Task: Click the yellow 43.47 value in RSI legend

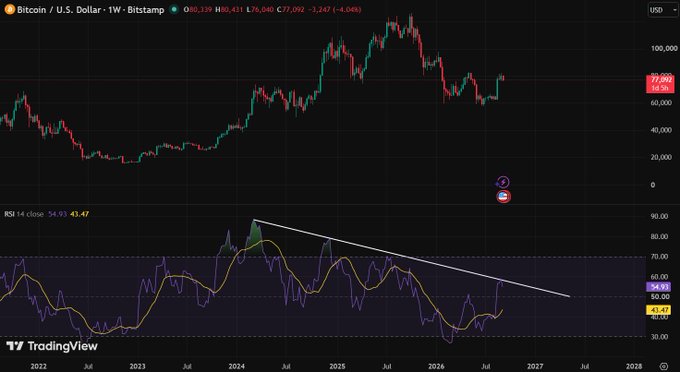Action: pos(79,214)
